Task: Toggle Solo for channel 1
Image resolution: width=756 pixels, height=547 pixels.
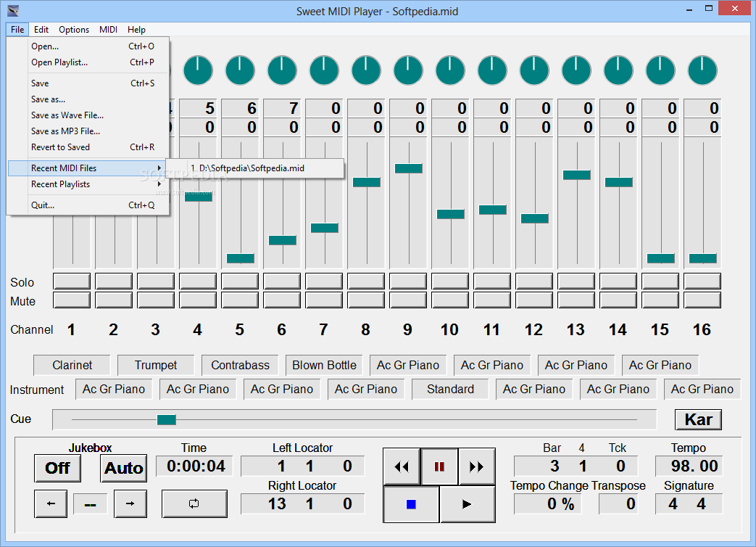Action: (72, 281)
